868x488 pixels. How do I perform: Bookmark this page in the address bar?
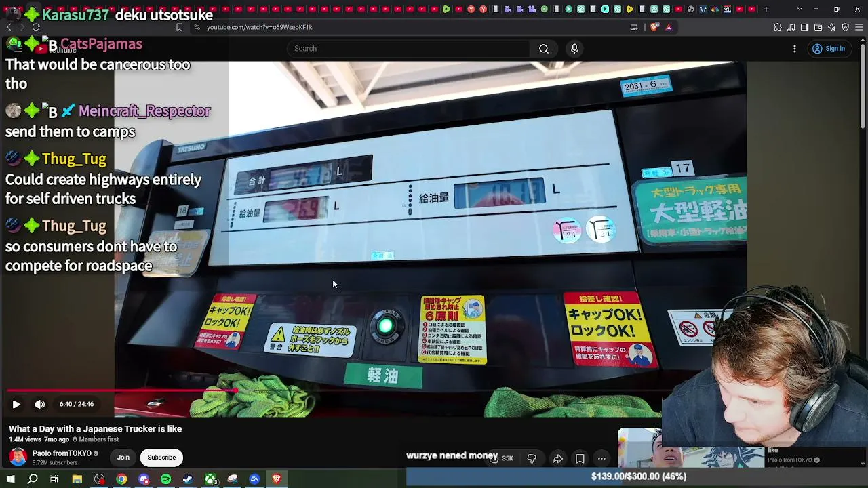(179, 27)
